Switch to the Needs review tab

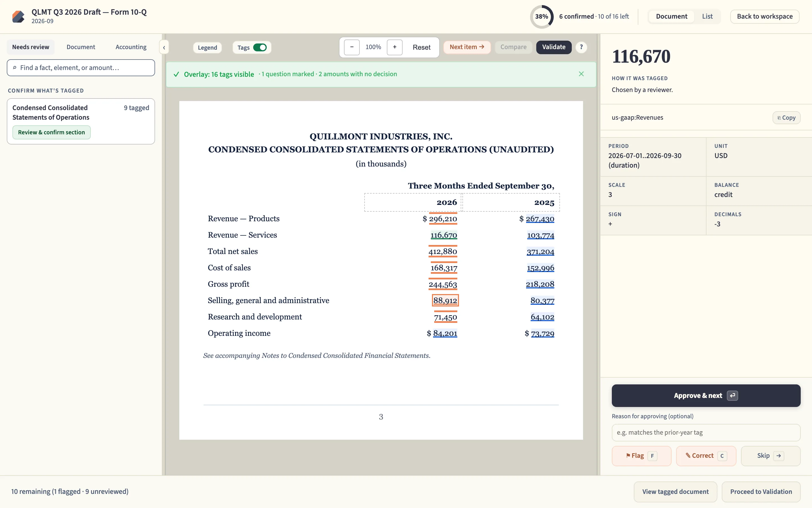pyautogui.click(x=30, y=47)
